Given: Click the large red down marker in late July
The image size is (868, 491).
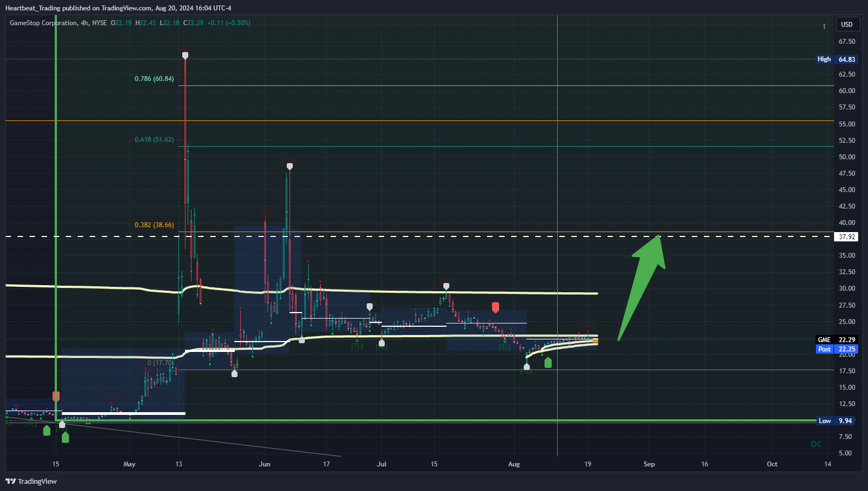Looking at the screenshot, I should [x=495, y=308].
